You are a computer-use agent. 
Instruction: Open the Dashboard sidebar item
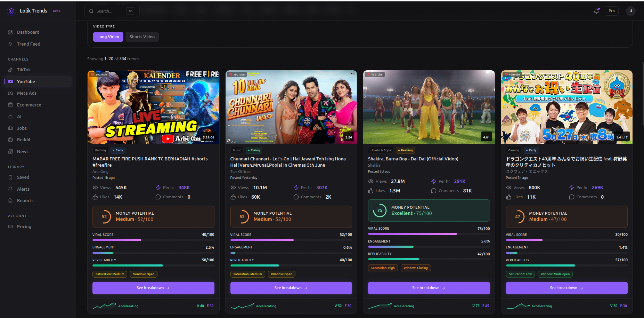point(38,32)
